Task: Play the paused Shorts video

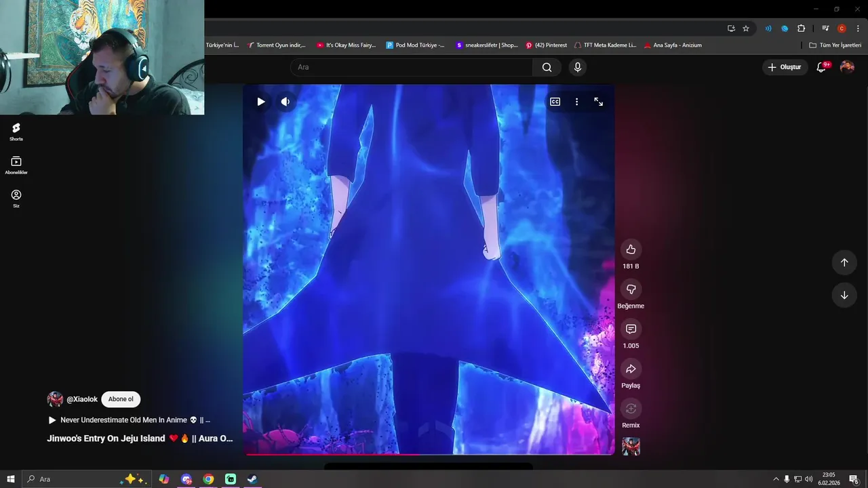Action: (261, 102)
